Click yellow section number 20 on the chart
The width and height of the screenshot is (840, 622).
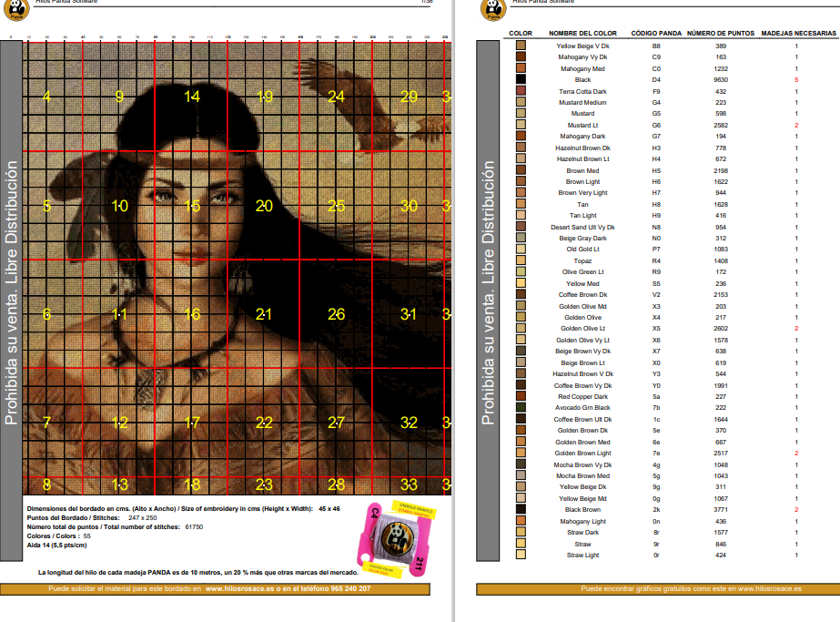click(x=264, y=206)
